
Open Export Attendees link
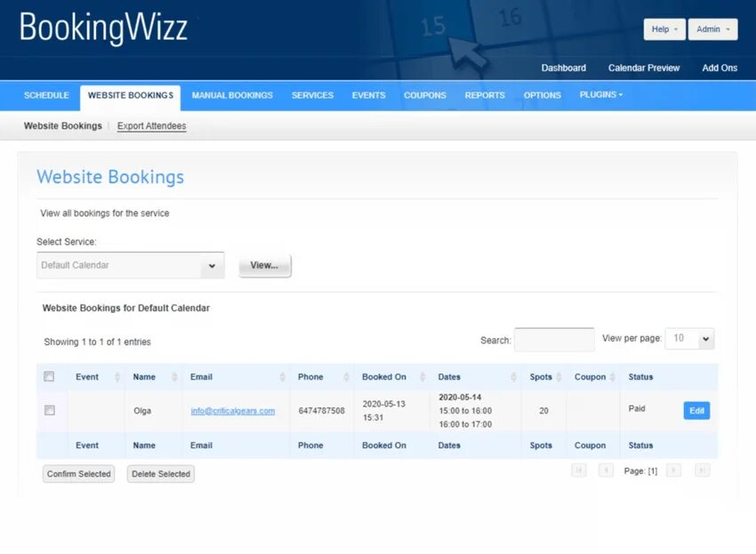pos(151,126)
